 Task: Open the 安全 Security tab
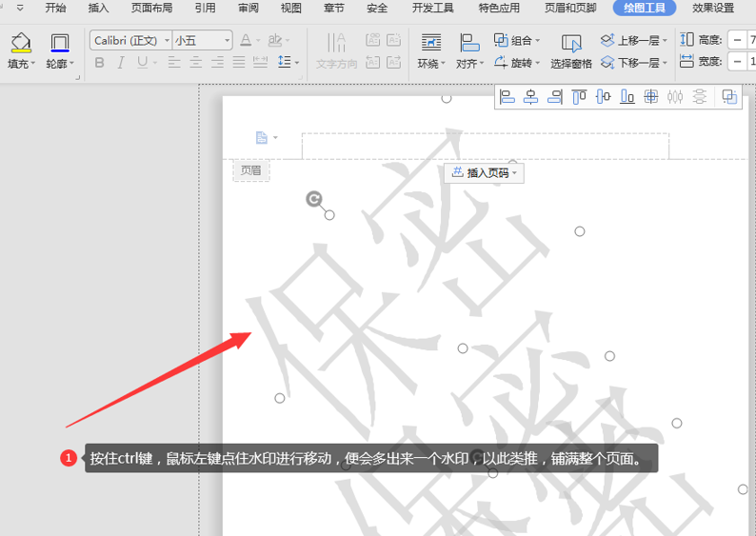pyautogui.click(x=377, y=8)
